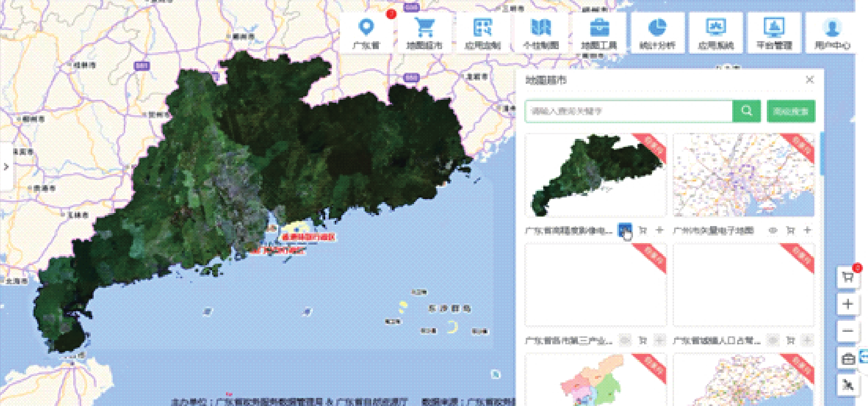Open the 平台管理 module
Screen dimensions: 868x406
(x=774, y=33)
